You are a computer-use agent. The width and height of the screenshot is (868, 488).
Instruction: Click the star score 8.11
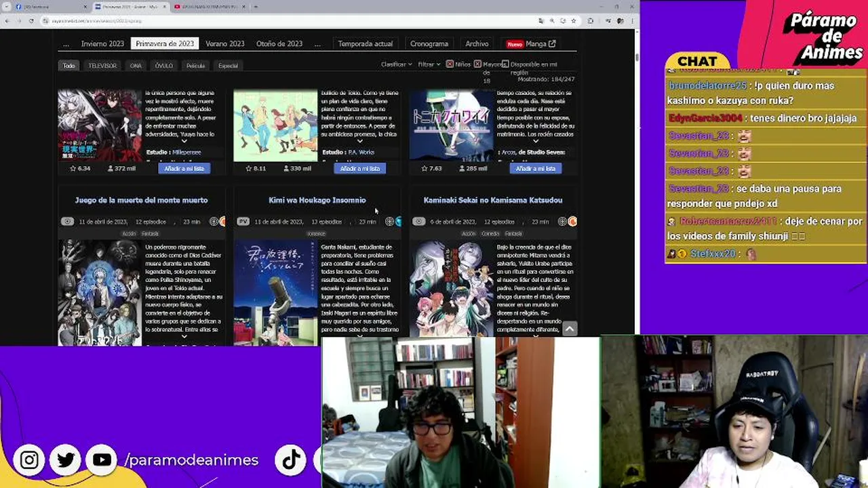point(256,168)
